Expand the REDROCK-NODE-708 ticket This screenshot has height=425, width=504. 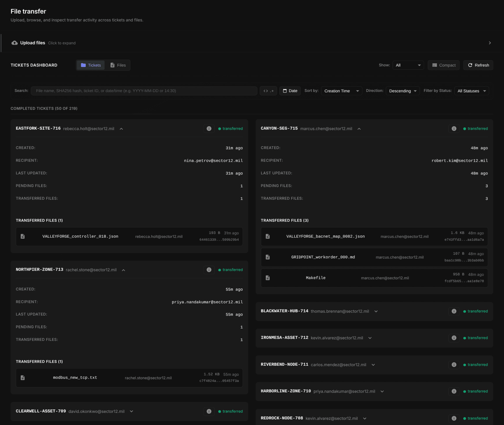coord(365,418)
